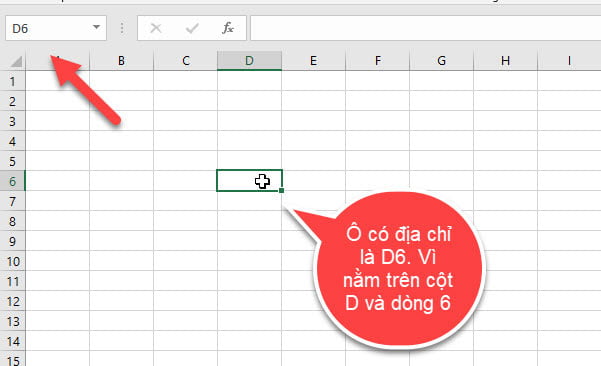This screenshot has height=366, width=601.
Task: Click the Cancel X icon in formula bar
Action: point(156,28)
